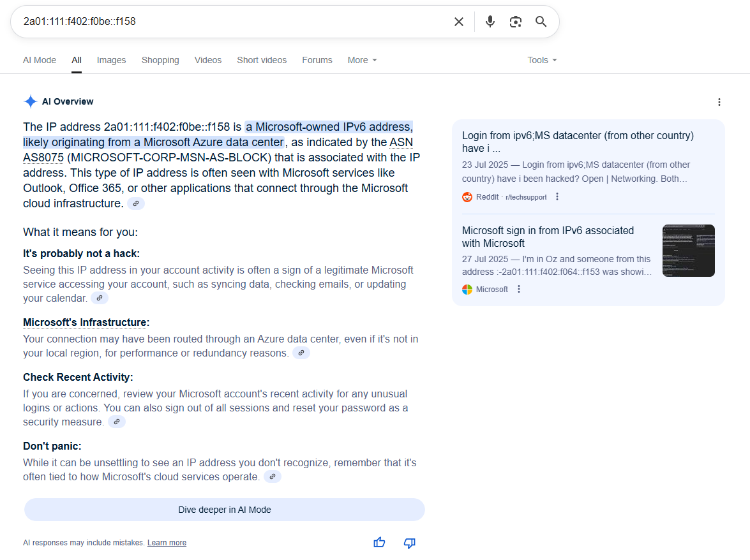Viewport: 750px width, 560px height.
Task: Open AI Overview three-dot options menu
Action: click(x=719, y=102)
